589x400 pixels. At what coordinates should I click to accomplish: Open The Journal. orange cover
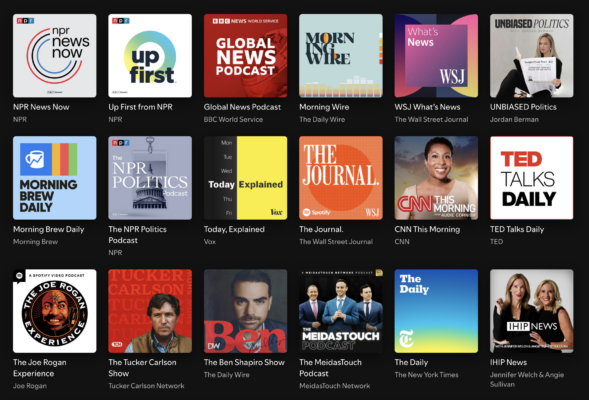point(341,178)
